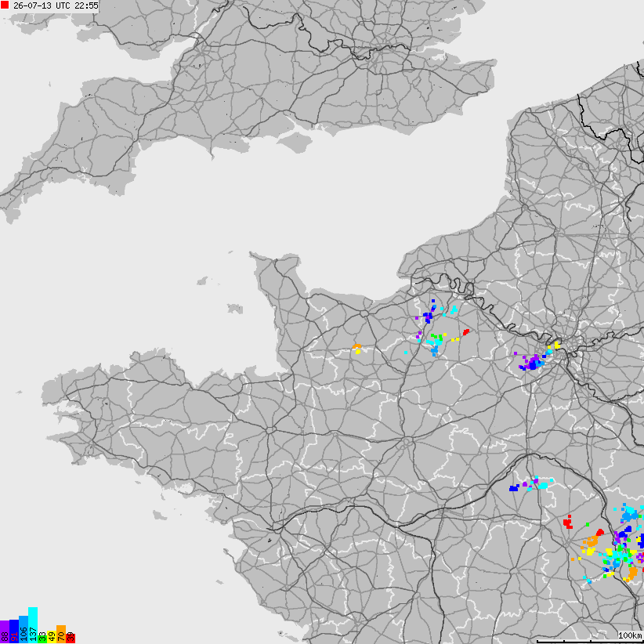The width and height of the screenshot is (644, 644).
Task: Click the yellow lightning marker at Paris
Action: (557, 345)
